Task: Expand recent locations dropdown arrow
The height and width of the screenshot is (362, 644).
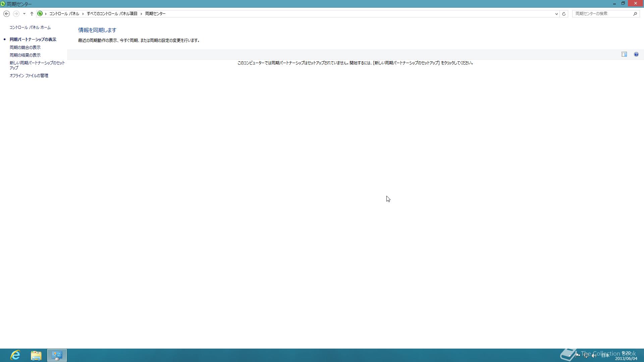Action: 24,14
